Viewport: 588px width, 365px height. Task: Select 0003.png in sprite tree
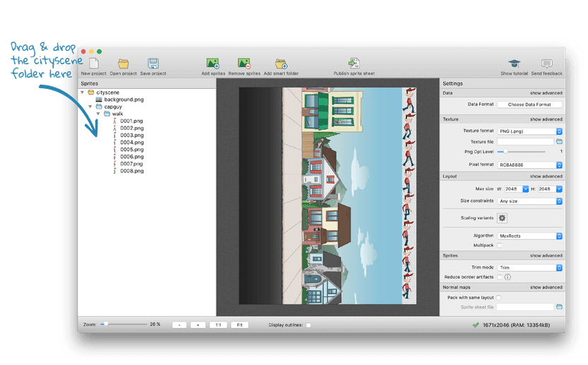click(131, 135)
